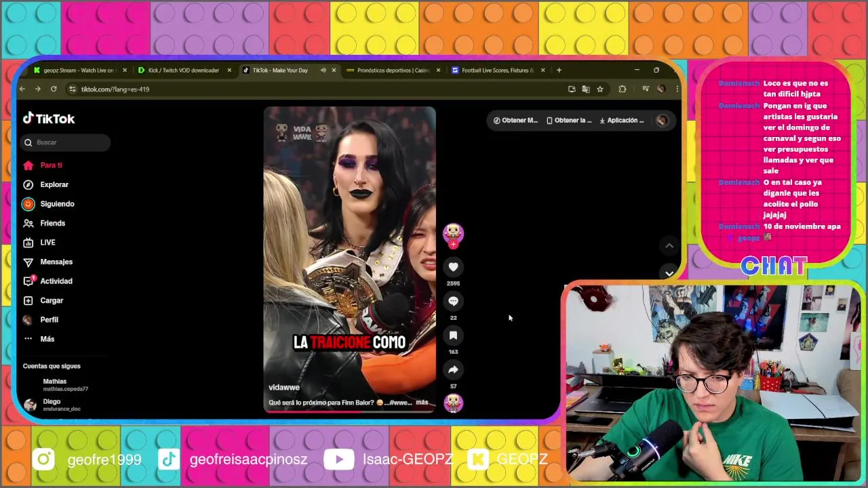Open the Explorar section
The width and height of the screenshot is (868, 488).
tap(54, 184)
